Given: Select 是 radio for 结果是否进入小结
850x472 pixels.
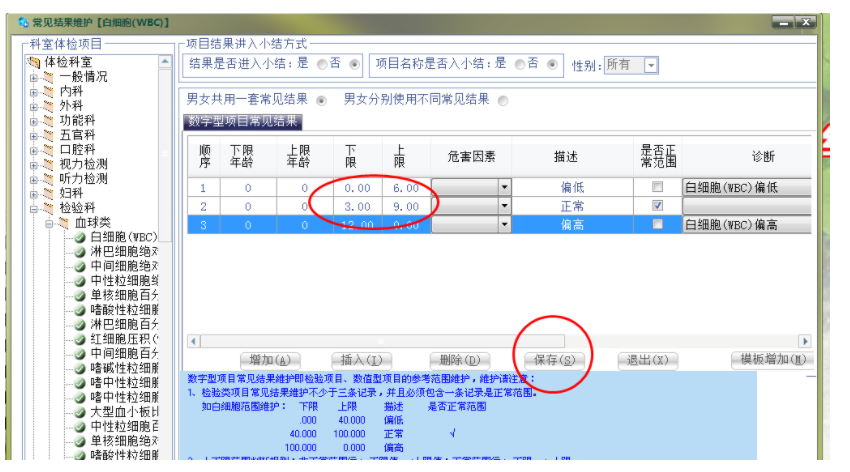Looking at the screenshot, I should point(322,64).
